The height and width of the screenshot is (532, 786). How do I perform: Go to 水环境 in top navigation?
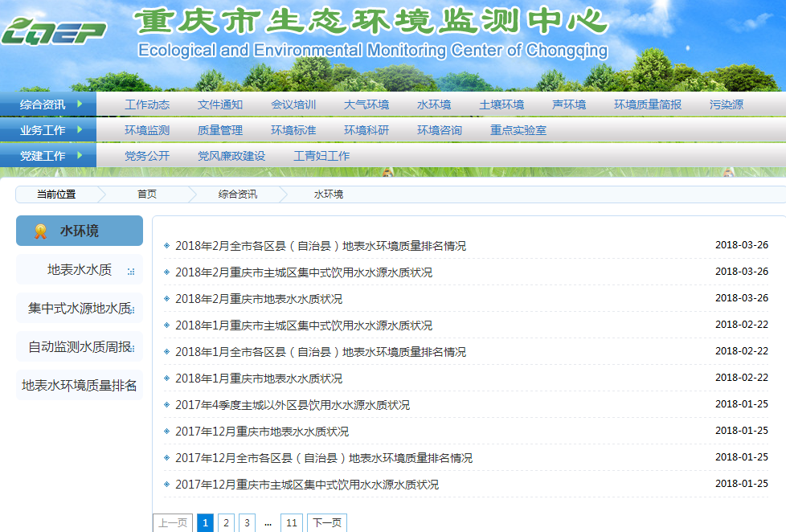(x=434, y=104)
